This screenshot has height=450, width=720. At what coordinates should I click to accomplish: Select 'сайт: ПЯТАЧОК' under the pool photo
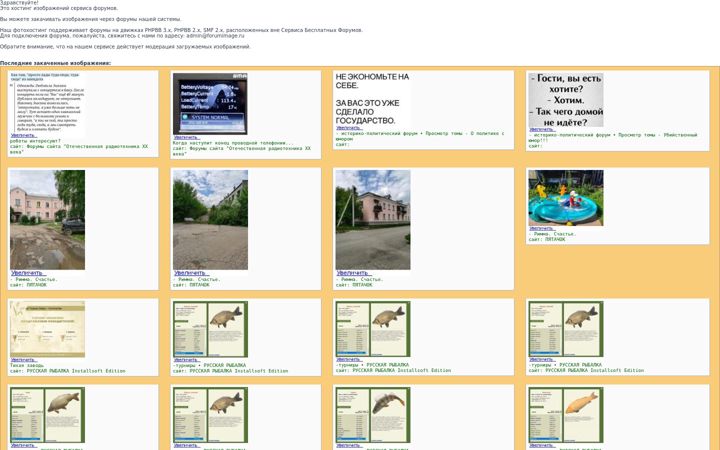[x=547, y=239]
